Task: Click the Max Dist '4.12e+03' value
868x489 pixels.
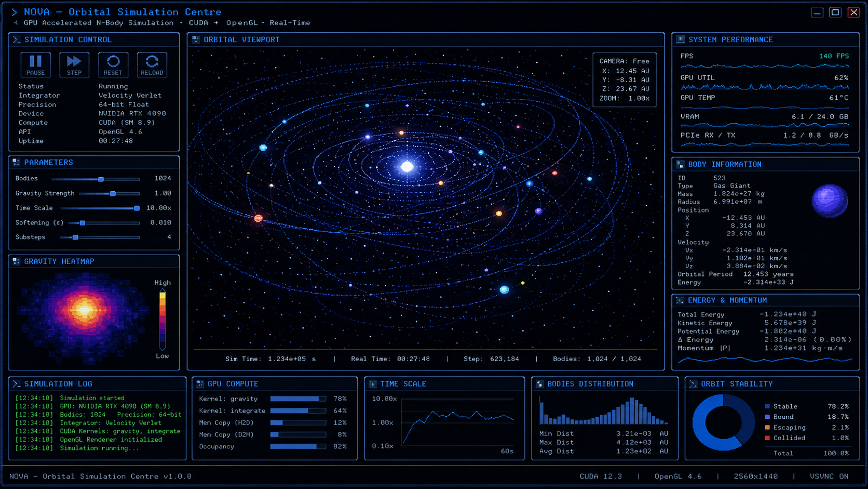Action: click(633, 443)
